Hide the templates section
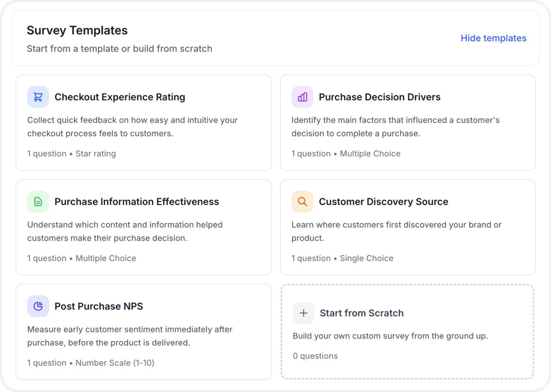Image resolution: width=551 pixels, height=392 pixels. [x=493, y=38]
